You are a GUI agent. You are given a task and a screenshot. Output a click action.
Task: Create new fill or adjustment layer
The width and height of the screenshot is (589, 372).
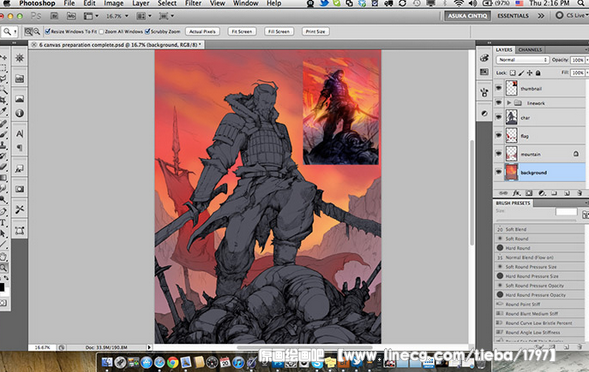541,193
